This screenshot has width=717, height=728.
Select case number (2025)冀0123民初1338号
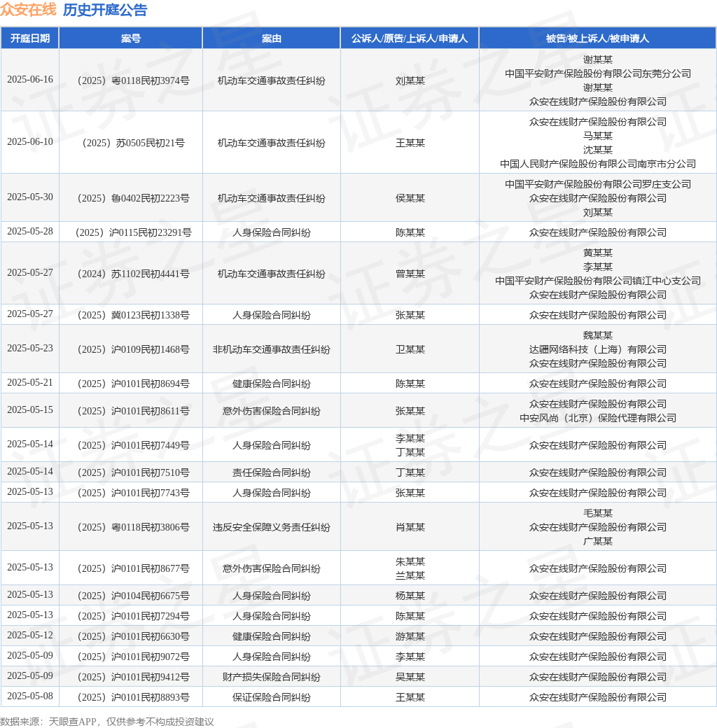tap(133, 315)
